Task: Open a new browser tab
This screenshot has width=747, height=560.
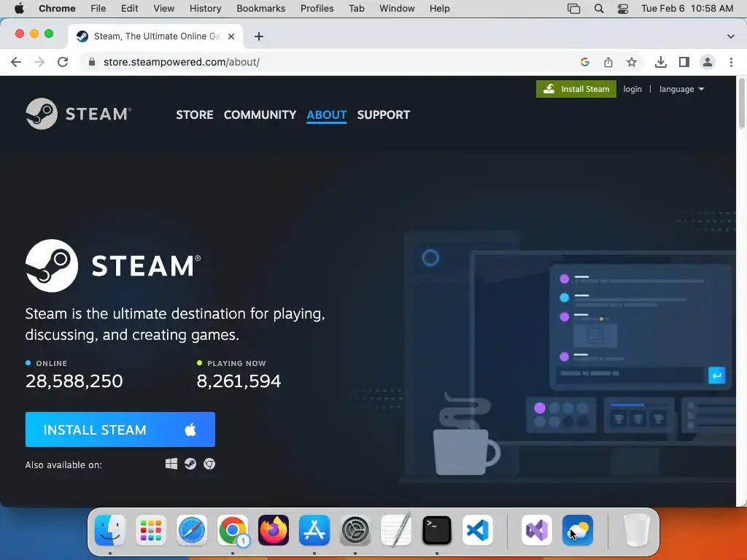Action: coord(259,36)
